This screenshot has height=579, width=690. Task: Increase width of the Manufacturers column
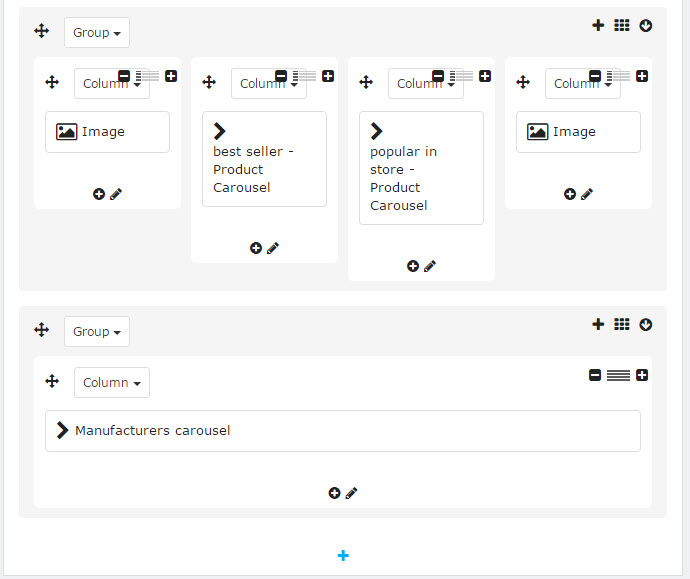coord(642,375)
